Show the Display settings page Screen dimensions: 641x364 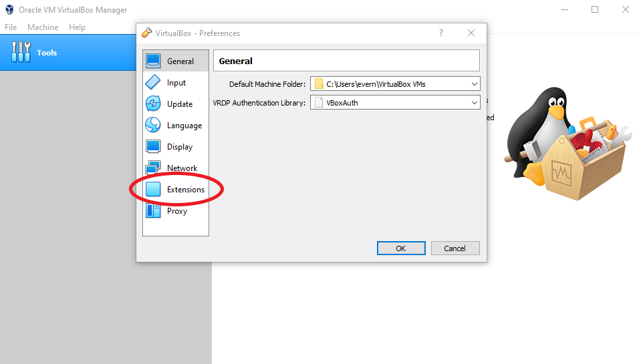176,146
